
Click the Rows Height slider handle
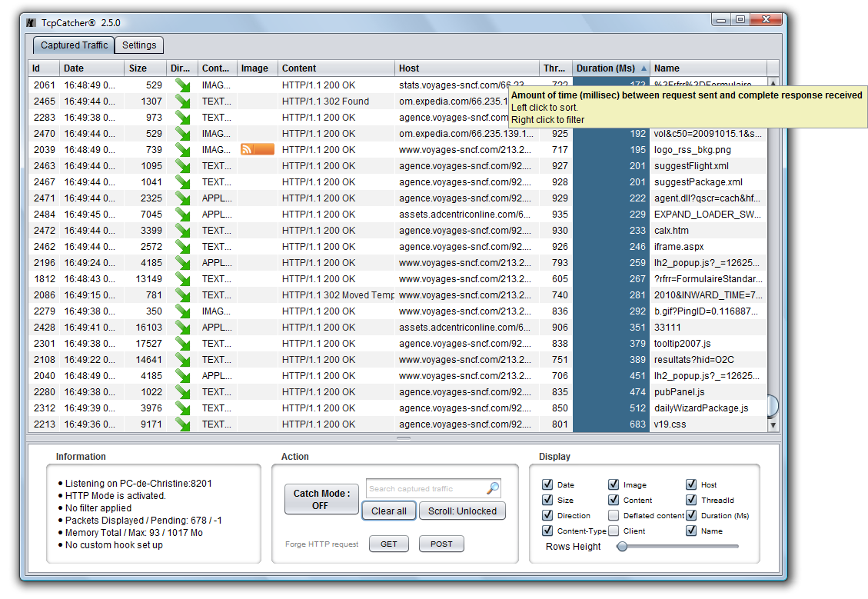[622, 546]
